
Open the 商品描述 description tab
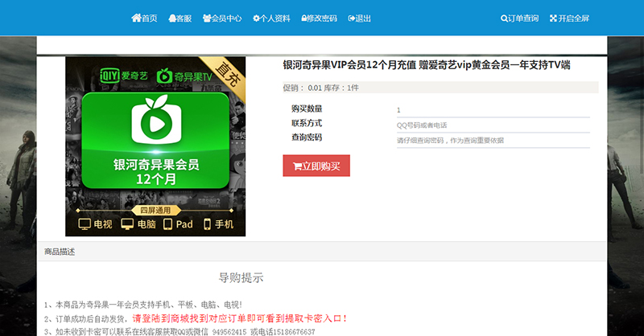60,252
